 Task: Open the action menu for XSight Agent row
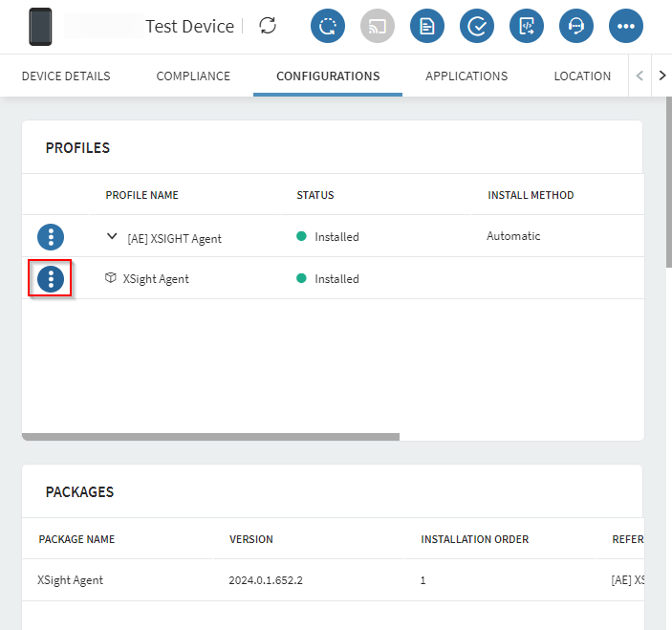(51, 279)
